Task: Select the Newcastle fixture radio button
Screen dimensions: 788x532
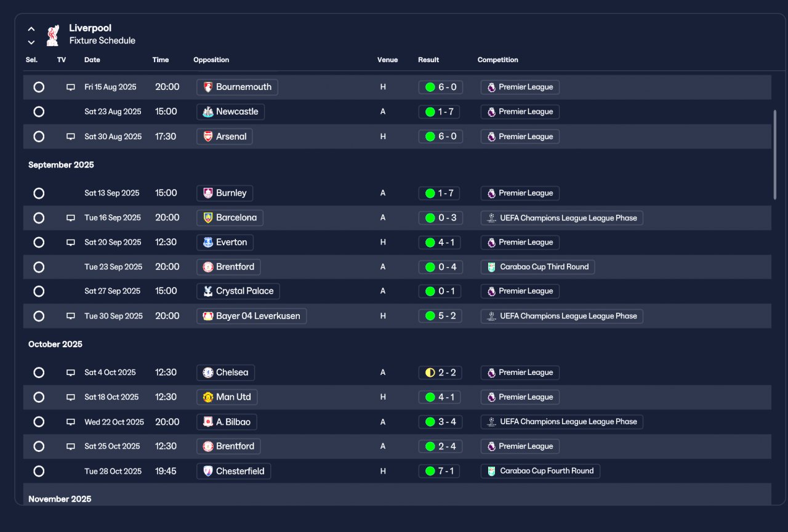Action: click(x=39, y=112)
